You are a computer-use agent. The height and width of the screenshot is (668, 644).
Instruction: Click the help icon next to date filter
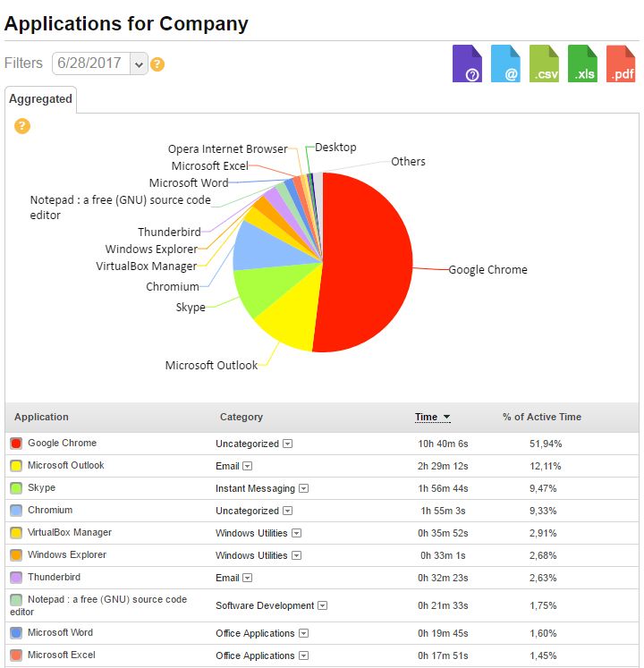point(157,64)
